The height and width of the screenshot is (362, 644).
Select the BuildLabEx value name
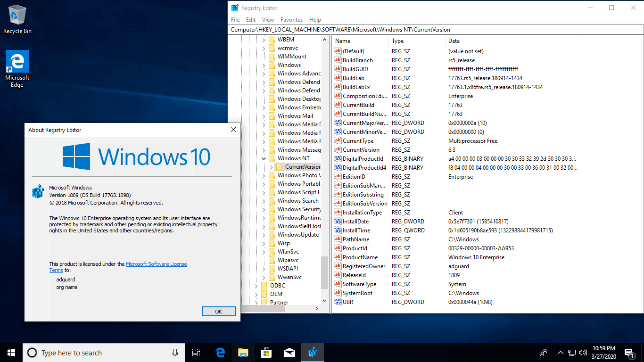[356, 87]
